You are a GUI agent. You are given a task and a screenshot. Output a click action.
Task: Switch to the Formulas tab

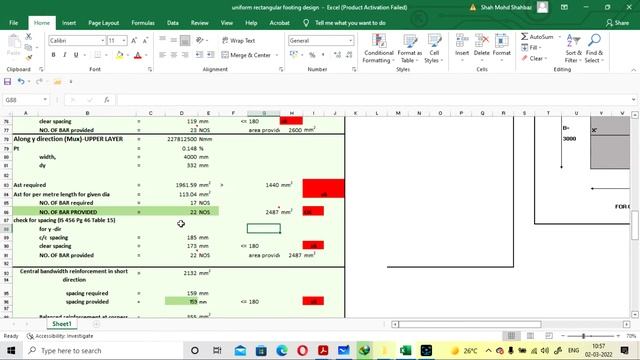click(x=143, y=23)
